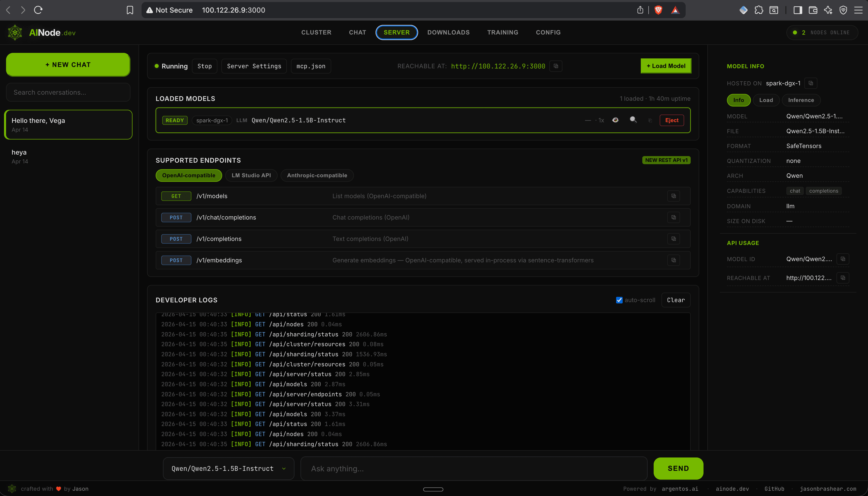868x496 pixels.
Task: Open the ainode.dev footer link
Action: [x=732, y=489]
